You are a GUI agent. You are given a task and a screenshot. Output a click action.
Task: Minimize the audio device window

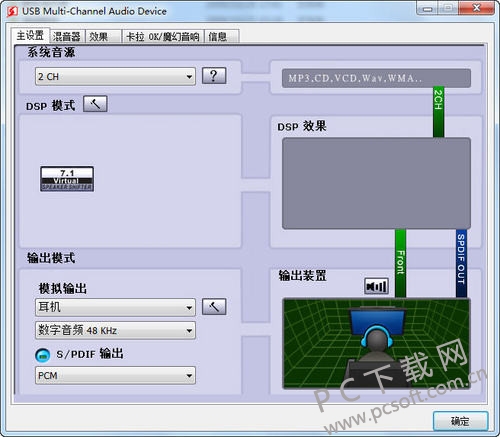tap(427, 8)
